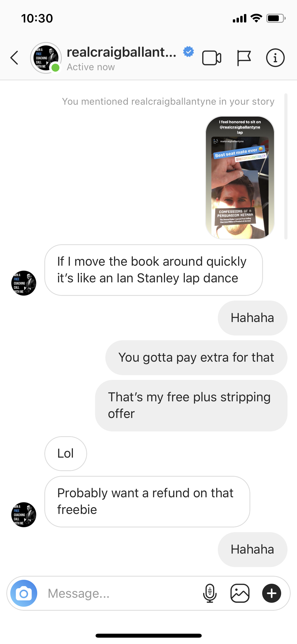Tap the realcraigballant... username title
This screenshot has width=297, height=644.
(121, 52)
